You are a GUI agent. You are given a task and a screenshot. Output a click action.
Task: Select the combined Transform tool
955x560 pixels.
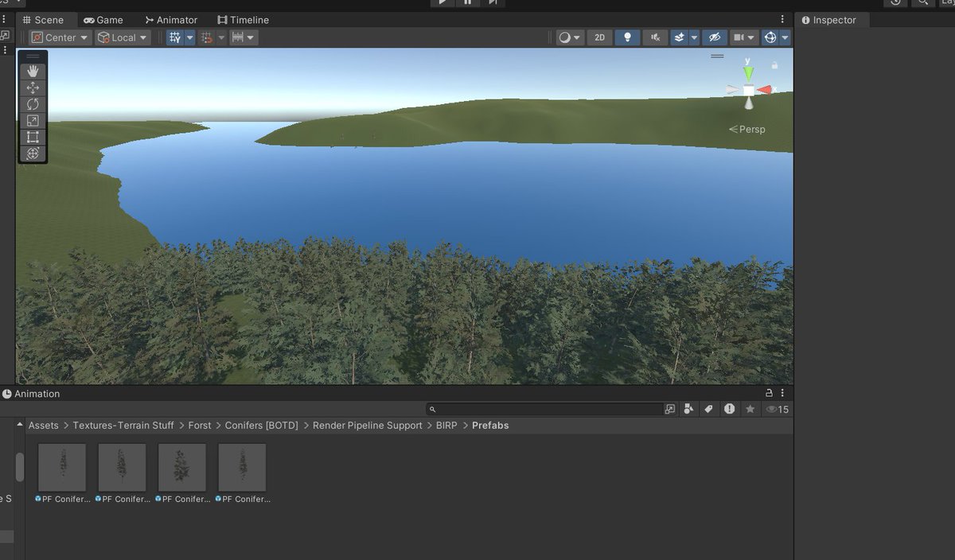(33, 154)
